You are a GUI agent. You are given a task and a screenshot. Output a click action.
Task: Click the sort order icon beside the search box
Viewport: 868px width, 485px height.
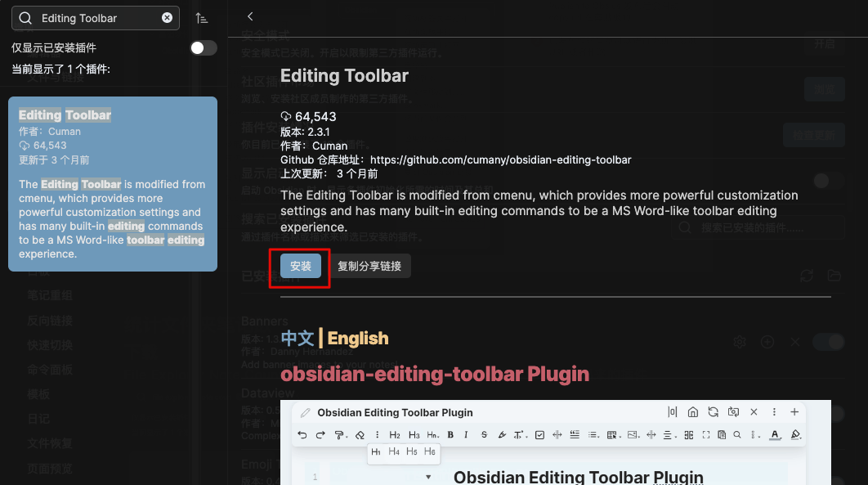(x=203, y=17)
